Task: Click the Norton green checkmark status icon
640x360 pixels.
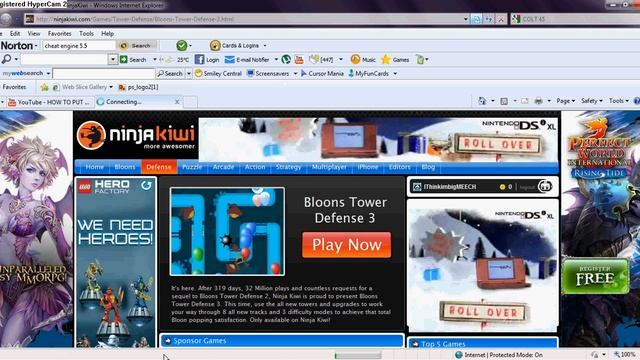Action: pos(182,45)
